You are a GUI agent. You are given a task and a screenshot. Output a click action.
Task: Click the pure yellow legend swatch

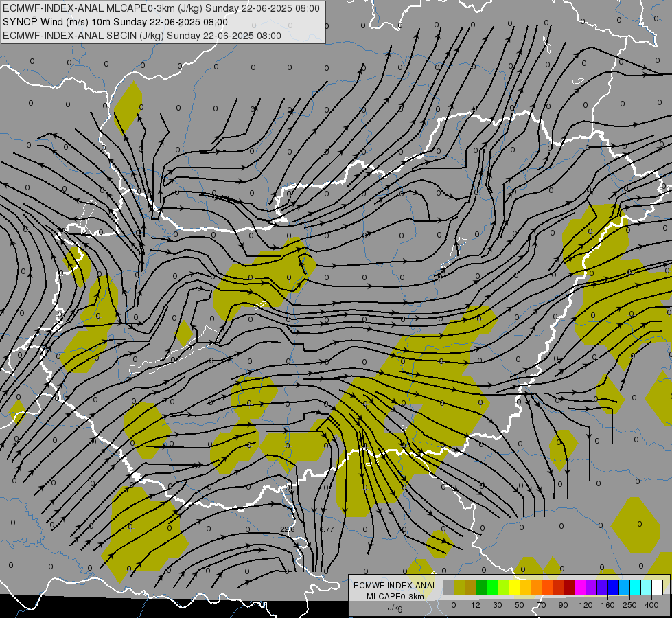click(x=515, y=587)
